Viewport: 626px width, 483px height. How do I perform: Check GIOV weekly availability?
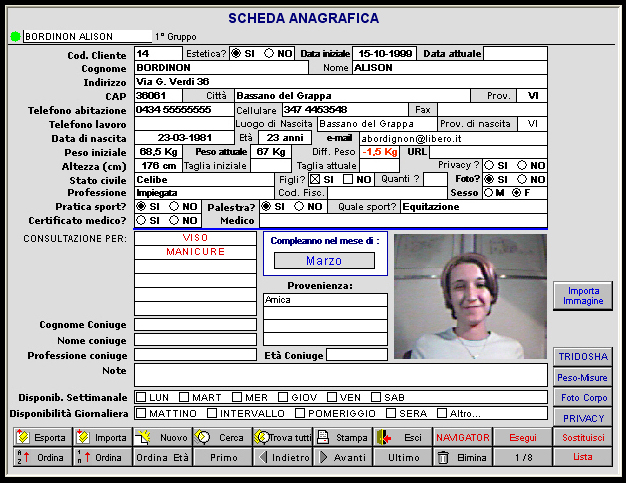(x=283, y=397)
